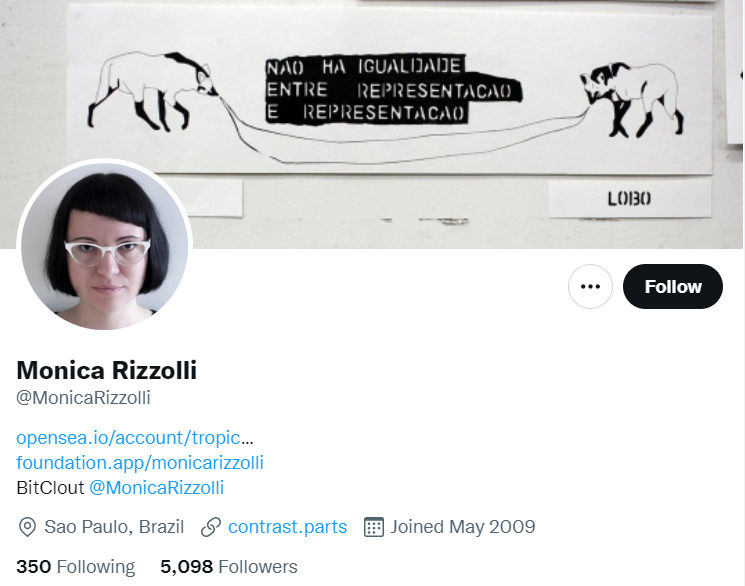Click the black stencil text block in the banner
This screenshot has height=586, width=745.
[393, 89]
